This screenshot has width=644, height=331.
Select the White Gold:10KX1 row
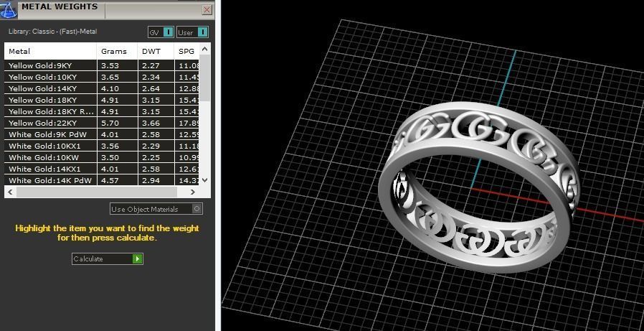coord(102,146)
